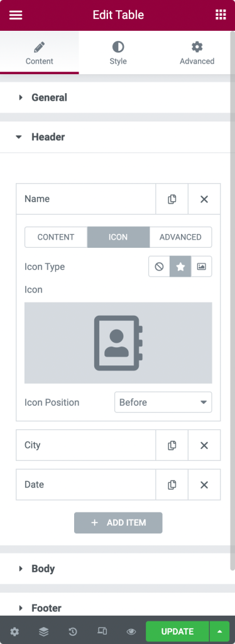The height and width of the screenshot is (644, 235).
Task: Remove the City header item
Action: click(204, 445)
